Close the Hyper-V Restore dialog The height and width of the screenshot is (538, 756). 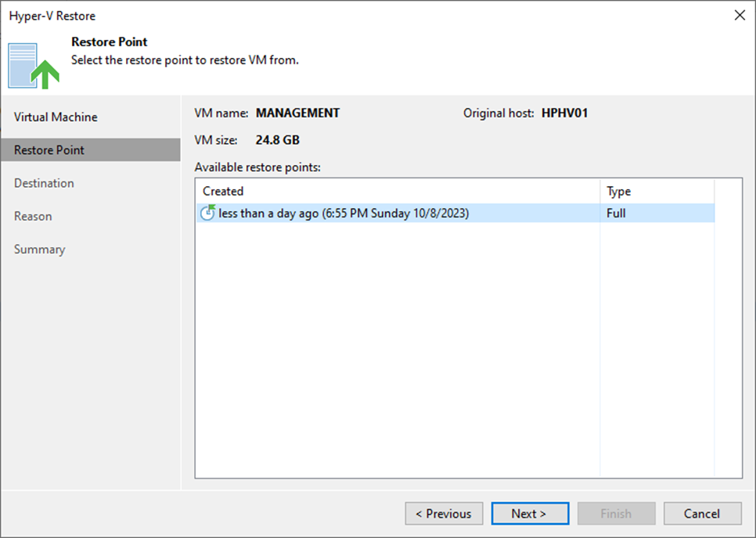pyautogui.click(x=740, y=16)
